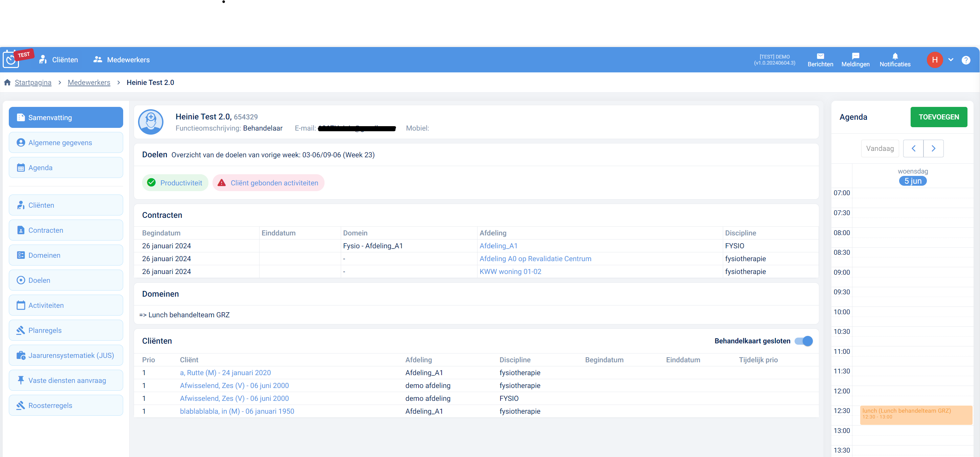
Task: Open the Meldingen chat icon
Action: 855,56
